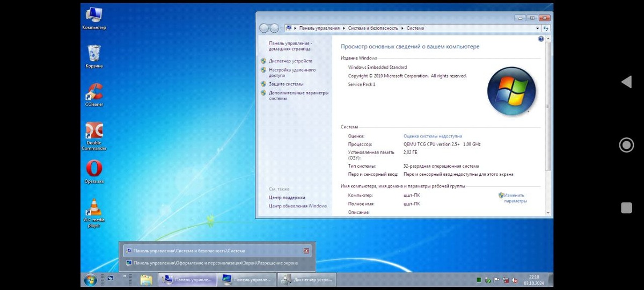This screenshot has height=290, width=644.
Task: Switch to first Панель управления taskbar button
Action: (x=187, y=279)
